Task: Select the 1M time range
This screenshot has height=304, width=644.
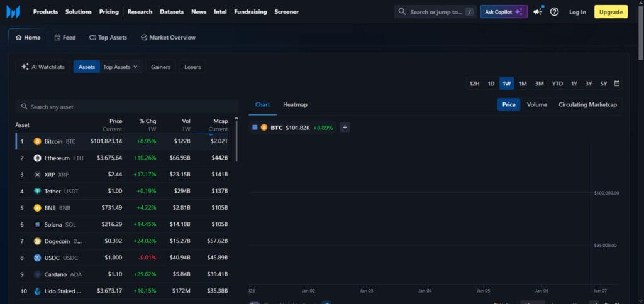Action: tap(523, 84)
